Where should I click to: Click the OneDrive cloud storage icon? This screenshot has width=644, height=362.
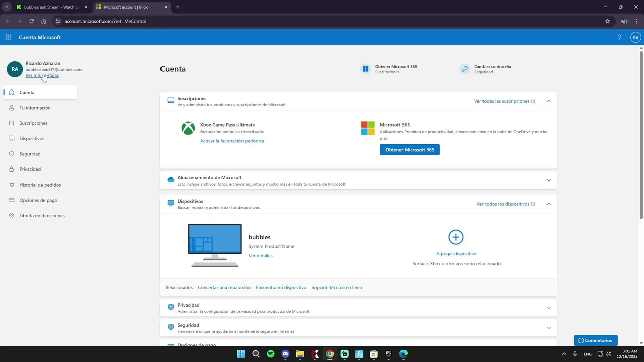(171, 179)
